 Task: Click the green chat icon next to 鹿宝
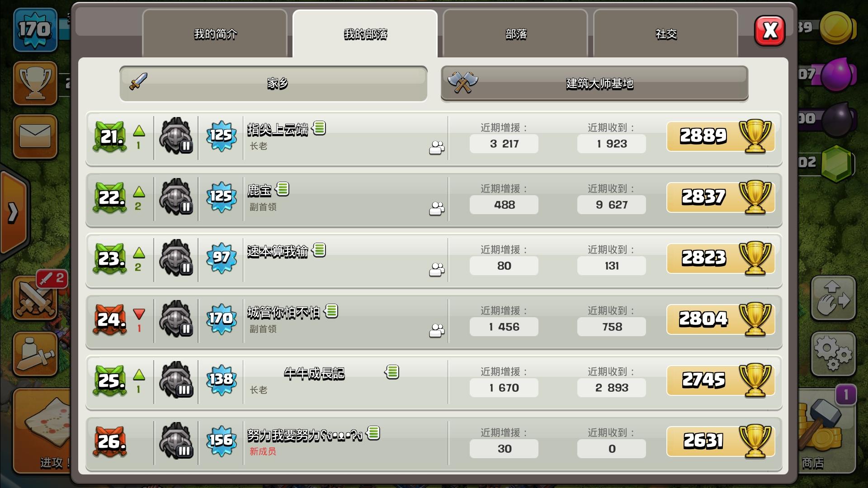[282, 189]
